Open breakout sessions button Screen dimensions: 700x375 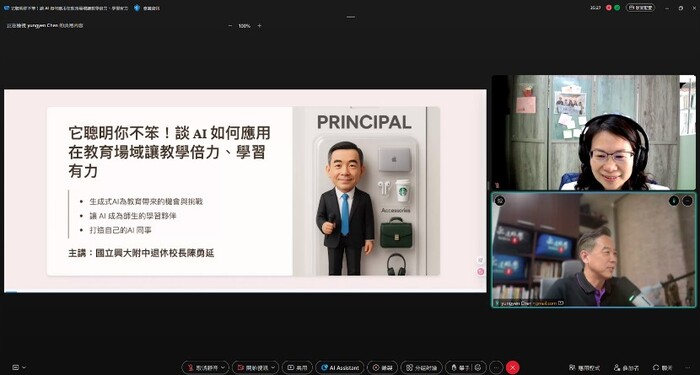(421, 367)
